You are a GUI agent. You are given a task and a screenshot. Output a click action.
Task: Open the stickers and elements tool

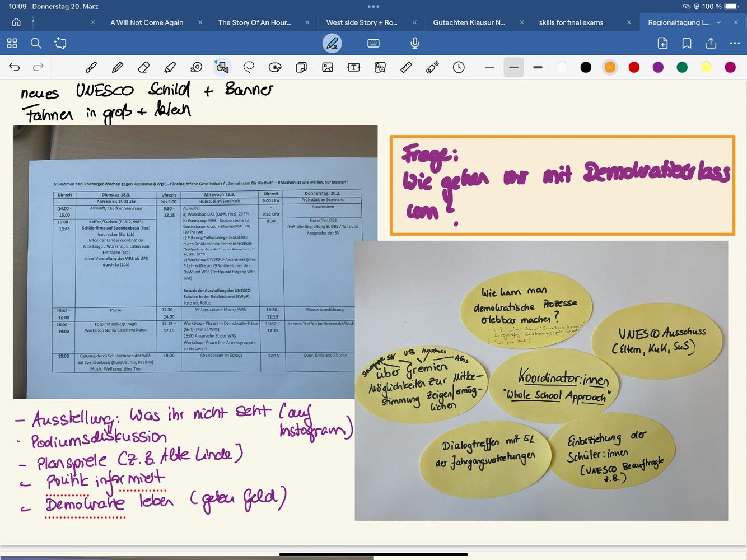point(275,67)
